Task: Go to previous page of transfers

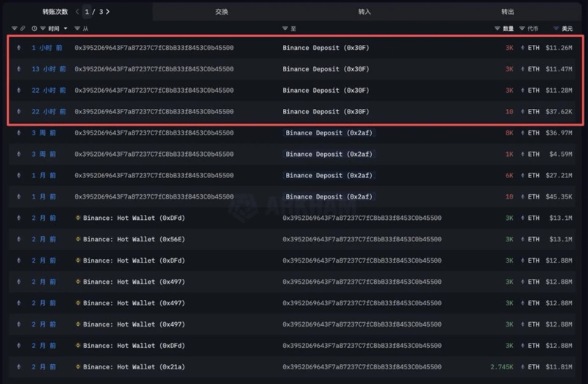Action: click(78, 12)
